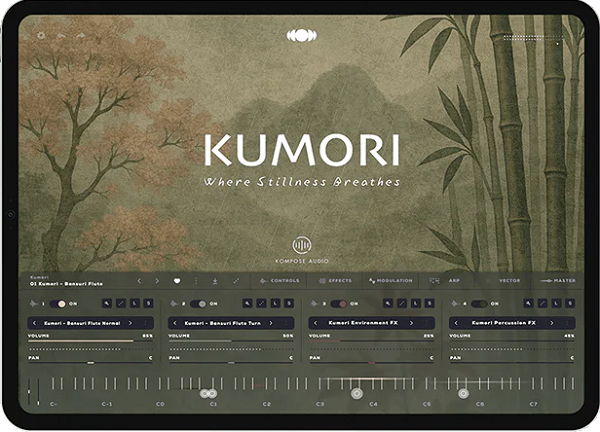Viewport: 600px width, 432px height.
Task: Toggle layer 3 on/off switch
Action: coord(339,304)
